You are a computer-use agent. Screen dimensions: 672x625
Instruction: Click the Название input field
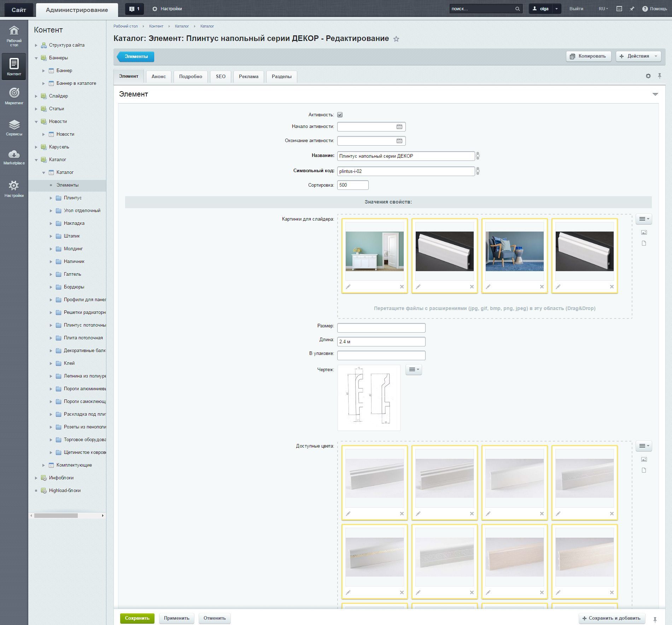tap(406, 156)
